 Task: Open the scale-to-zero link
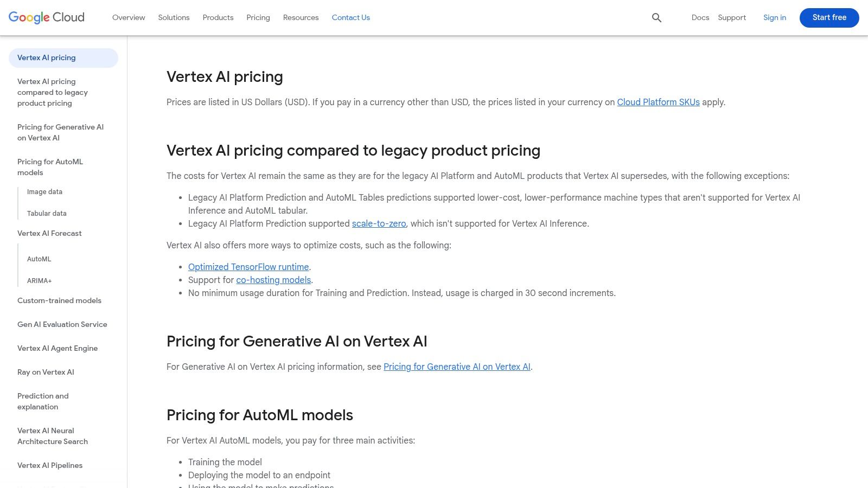pos(379,223)
